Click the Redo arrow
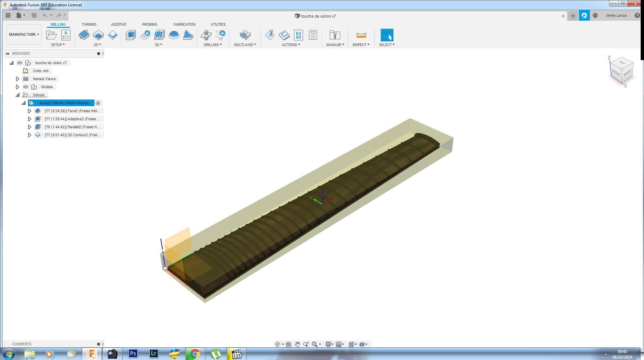 [59, 15]
